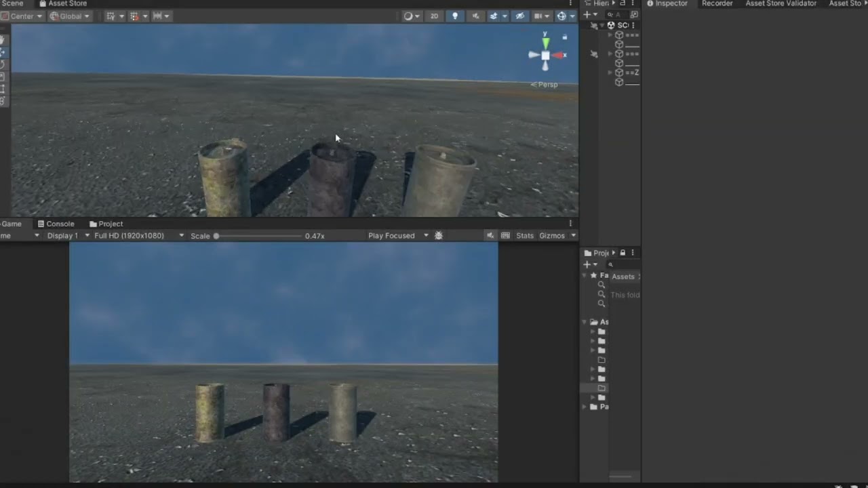Toggle the Hierarchy panel lock

[623, 3]
